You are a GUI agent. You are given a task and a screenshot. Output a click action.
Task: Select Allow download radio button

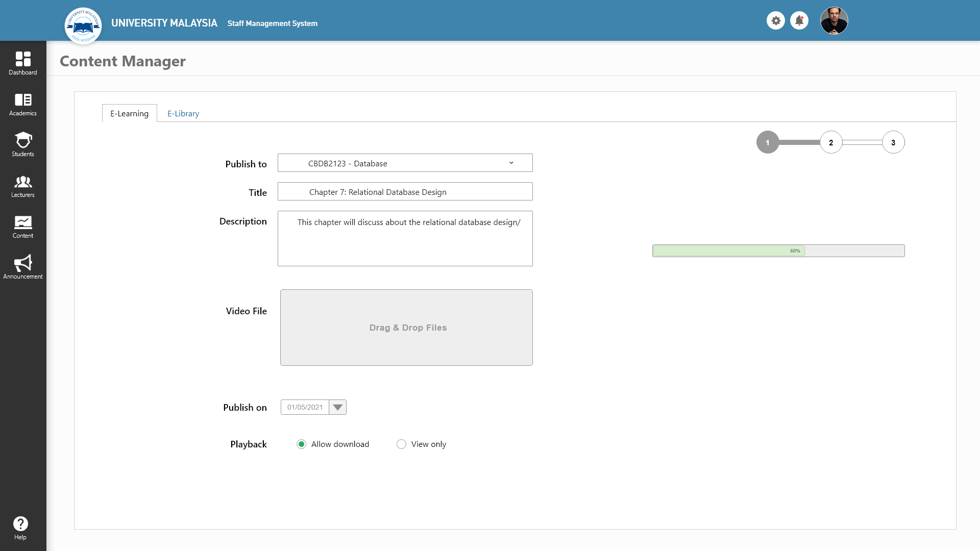click(301, 444)
